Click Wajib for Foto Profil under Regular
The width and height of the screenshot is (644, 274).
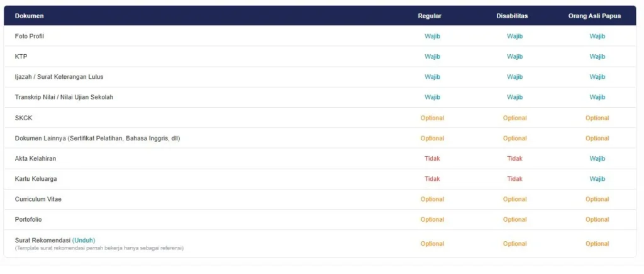point(432,36)
